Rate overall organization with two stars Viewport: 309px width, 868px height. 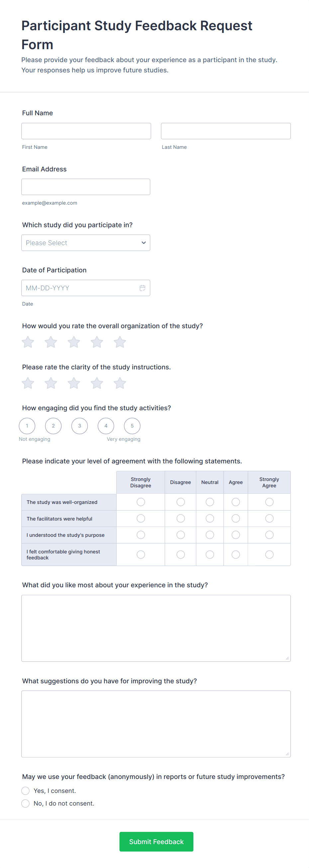click(x=51, y=342)
